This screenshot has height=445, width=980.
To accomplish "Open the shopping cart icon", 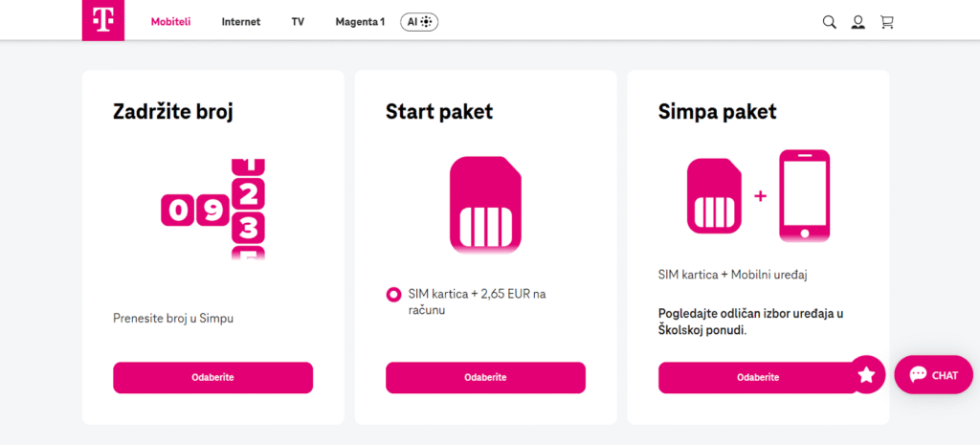I will click(x=886, y=23).
